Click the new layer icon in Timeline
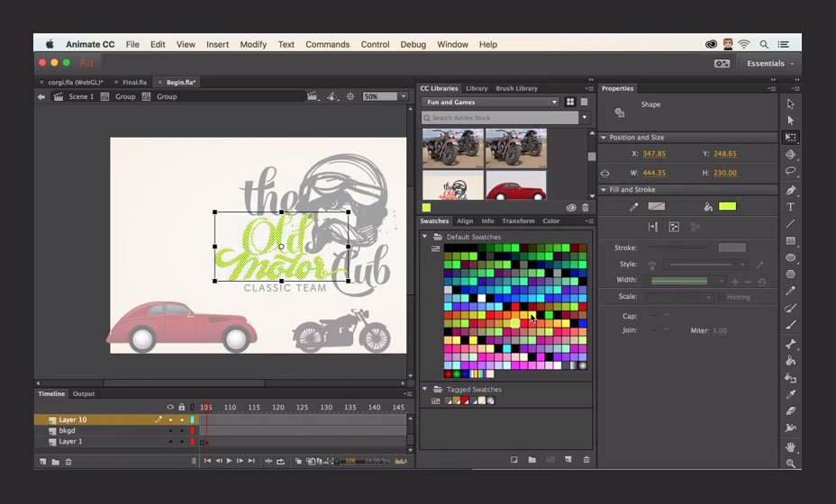Screen dimensions: 836x504 point(42,462)
